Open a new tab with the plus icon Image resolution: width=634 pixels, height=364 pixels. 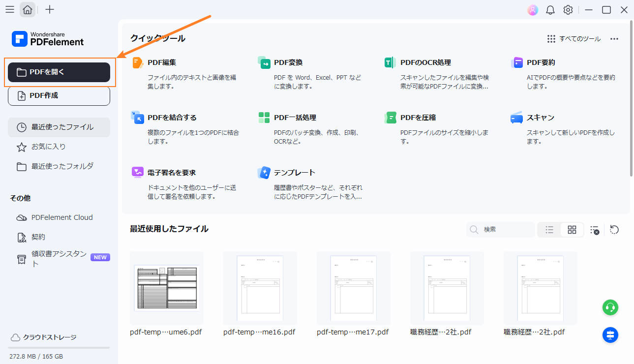point(49,9)
